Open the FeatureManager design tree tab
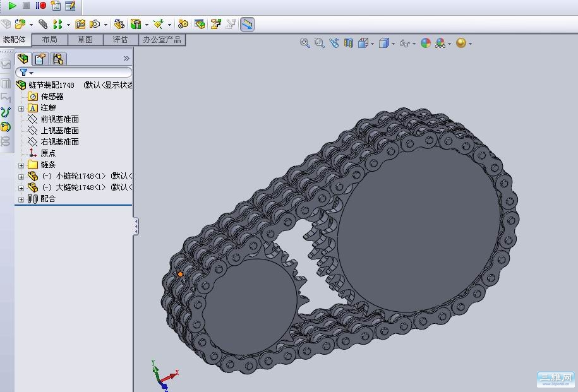The width and height of the screenshot is (578, 392). click(x=23, y=59)
